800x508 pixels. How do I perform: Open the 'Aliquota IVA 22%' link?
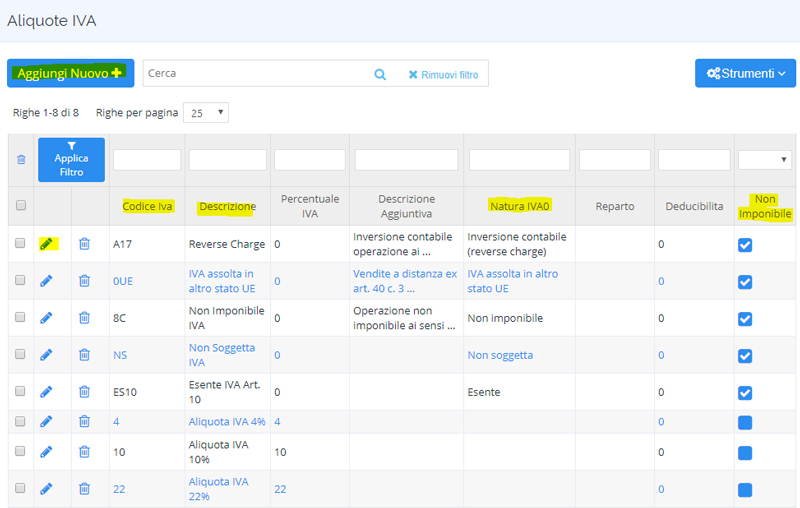click(x=218, y=489)
